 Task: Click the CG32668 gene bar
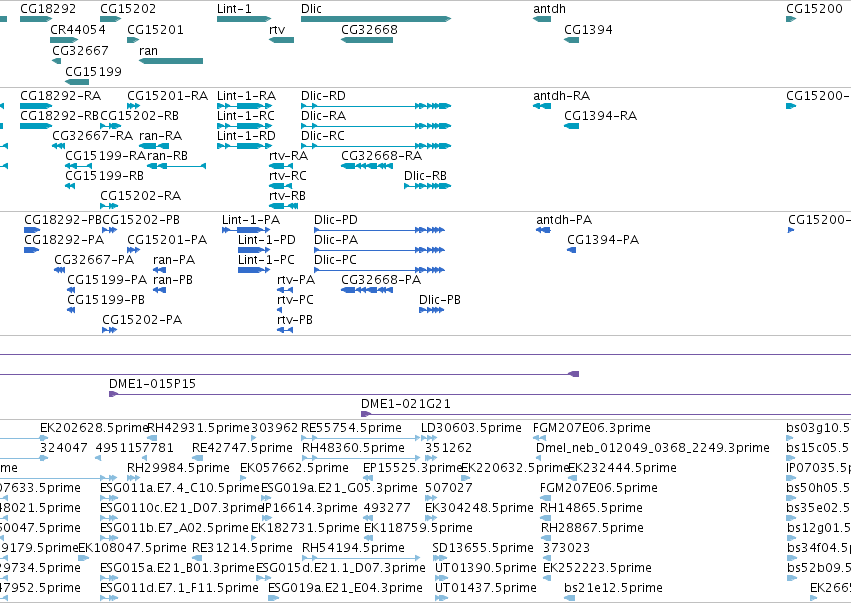(367, 40)
